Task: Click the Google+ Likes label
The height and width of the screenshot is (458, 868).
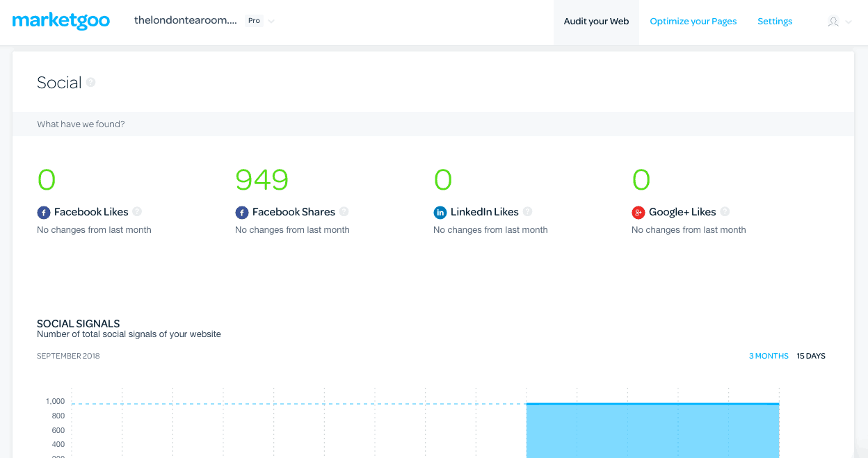Action: [x=682, y=212]
